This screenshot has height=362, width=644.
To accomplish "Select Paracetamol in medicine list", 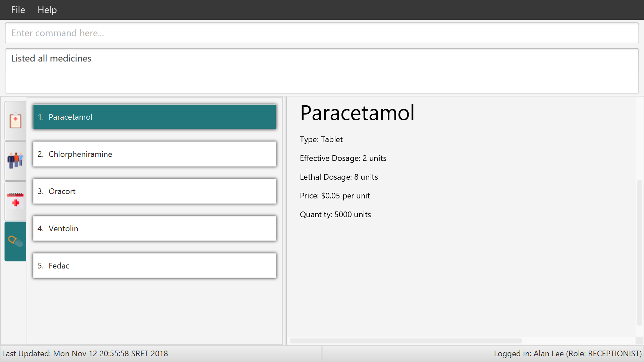I will point(155,117).
